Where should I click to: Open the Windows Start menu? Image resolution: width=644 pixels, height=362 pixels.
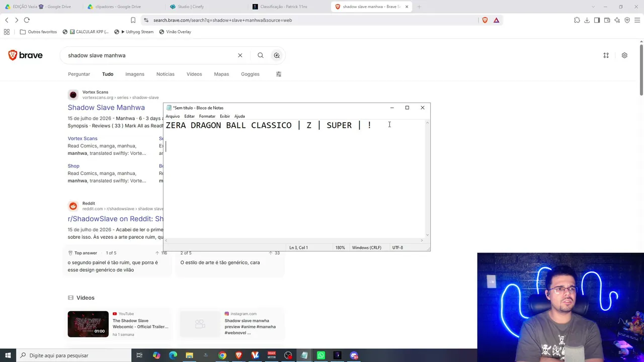point(8,355)
